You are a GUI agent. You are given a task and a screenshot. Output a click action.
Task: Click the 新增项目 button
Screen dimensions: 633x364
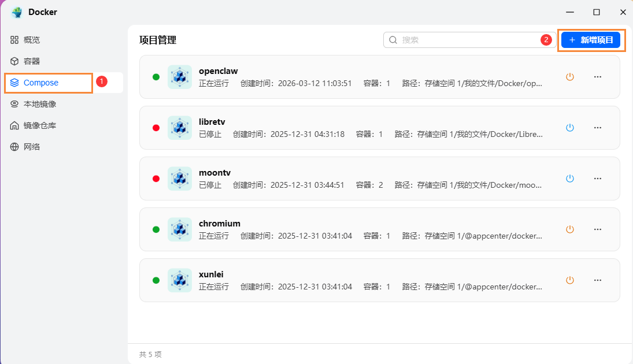[591, 40]
